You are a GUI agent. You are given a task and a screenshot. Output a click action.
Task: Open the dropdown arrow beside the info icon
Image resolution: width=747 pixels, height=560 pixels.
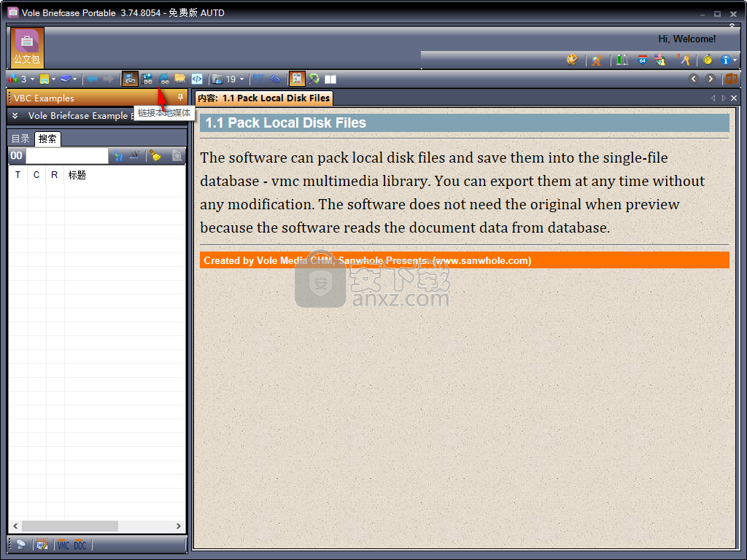735,60
